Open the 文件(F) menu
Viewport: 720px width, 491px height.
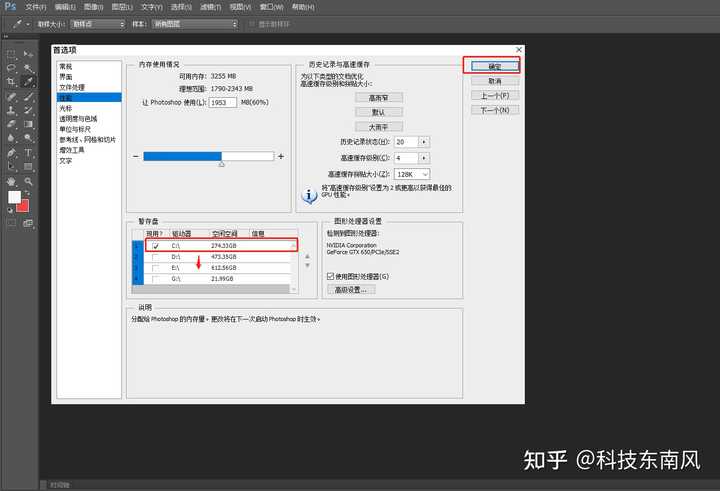(36, 7)
